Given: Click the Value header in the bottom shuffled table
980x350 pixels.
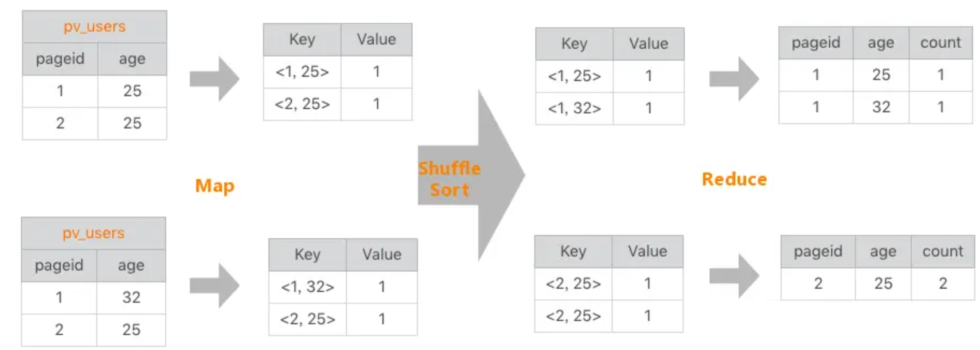Looking at the screenshot, I should 647,252.
